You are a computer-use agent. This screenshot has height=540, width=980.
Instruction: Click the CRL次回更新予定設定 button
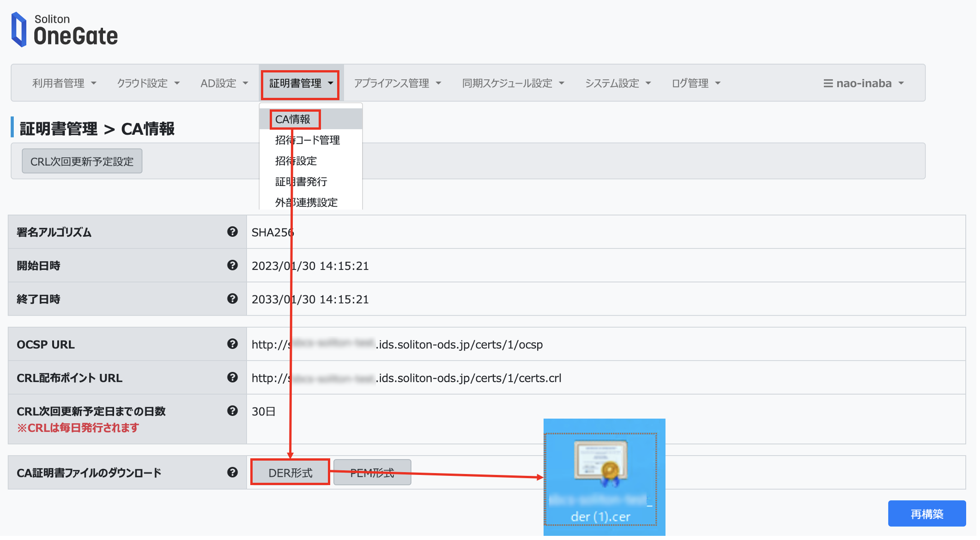point(82,162)
